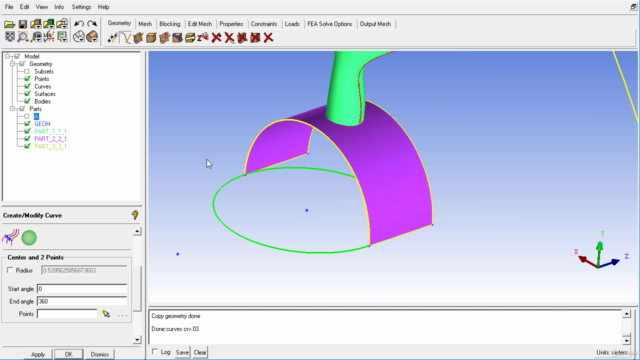Toggle Bodies visibility checkbox

(27, 101)
